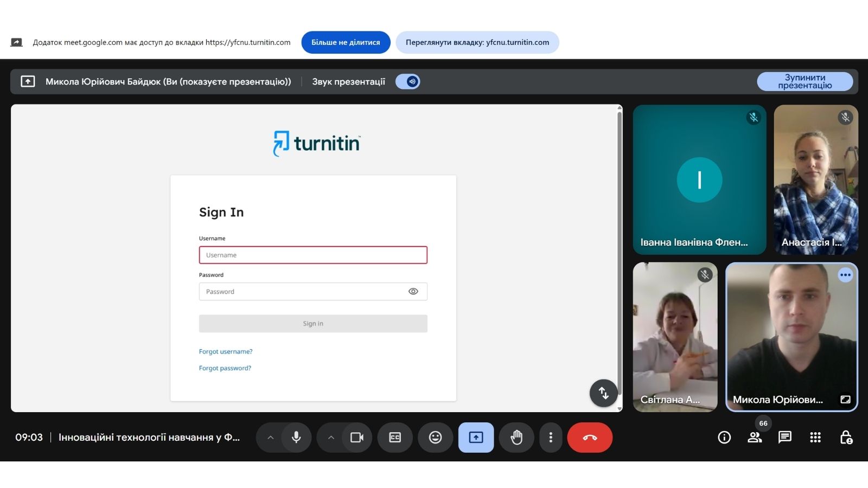The height and width of the screenshot is (488, 868).
Task: Open Переглянути вкладку: yfcnu.turnitin.com button
Action: coord(477,42)
